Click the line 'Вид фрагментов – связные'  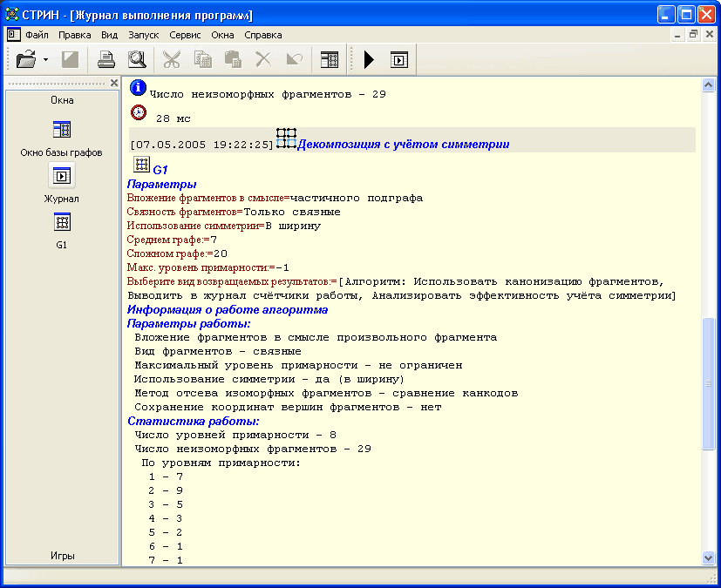pyautogui.click(x=218, y=351)
